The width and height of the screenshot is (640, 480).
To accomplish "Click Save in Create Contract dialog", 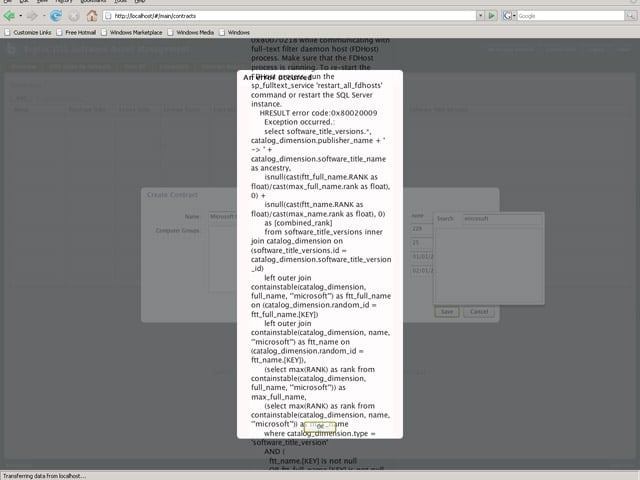I will click(447, 312).
